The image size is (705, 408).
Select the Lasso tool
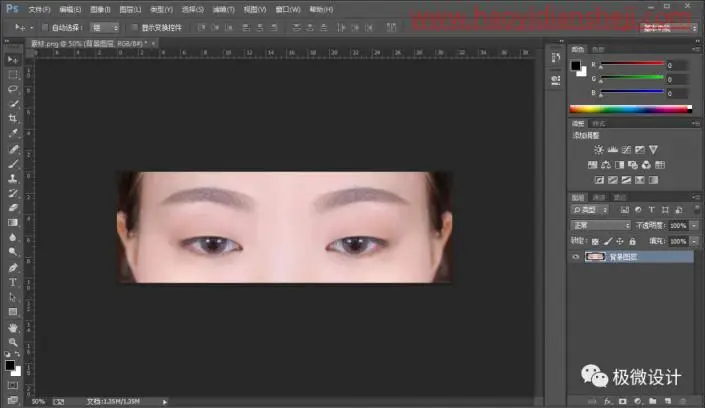13,89
